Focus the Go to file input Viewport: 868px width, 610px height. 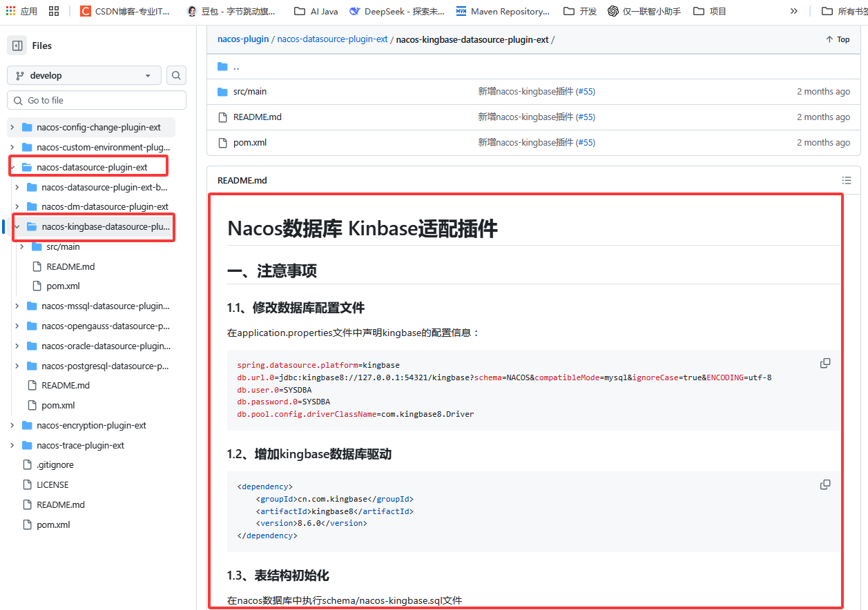pyautogui.click(x=97, y=100)
